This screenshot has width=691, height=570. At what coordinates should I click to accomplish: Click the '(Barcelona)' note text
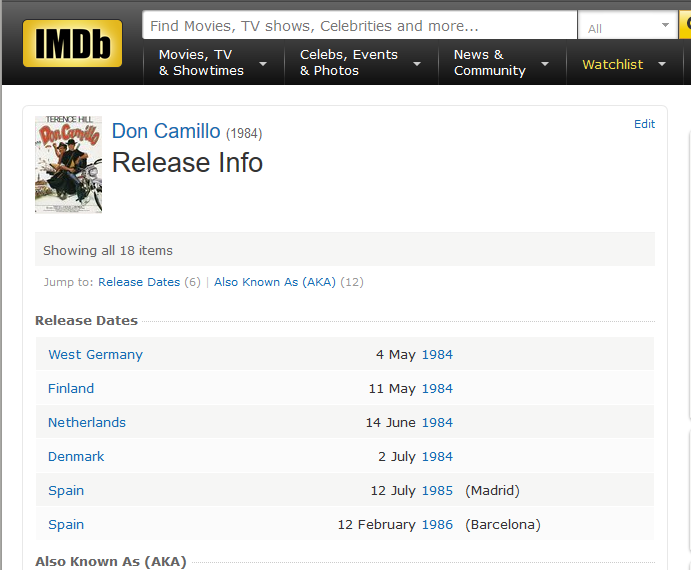coord(503,525)
